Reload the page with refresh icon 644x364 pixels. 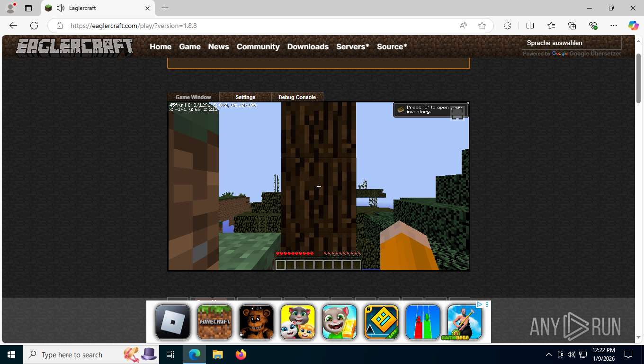[34, 26]
